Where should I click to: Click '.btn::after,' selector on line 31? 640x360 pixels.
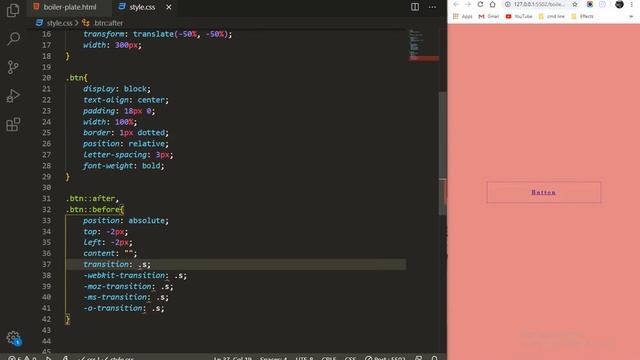[x=92, y=198]
